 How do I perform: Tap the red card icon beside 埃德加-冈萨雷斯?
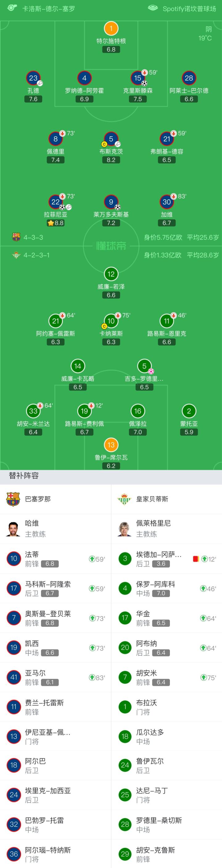click(x=195, y=559)
